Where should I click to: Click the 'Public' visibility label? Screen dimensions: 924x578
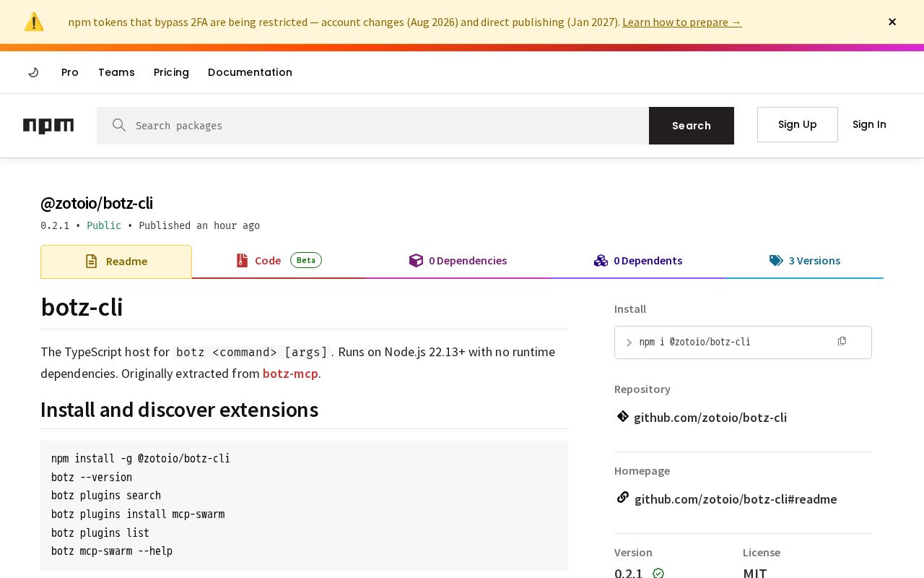click(x=104, y=225)
